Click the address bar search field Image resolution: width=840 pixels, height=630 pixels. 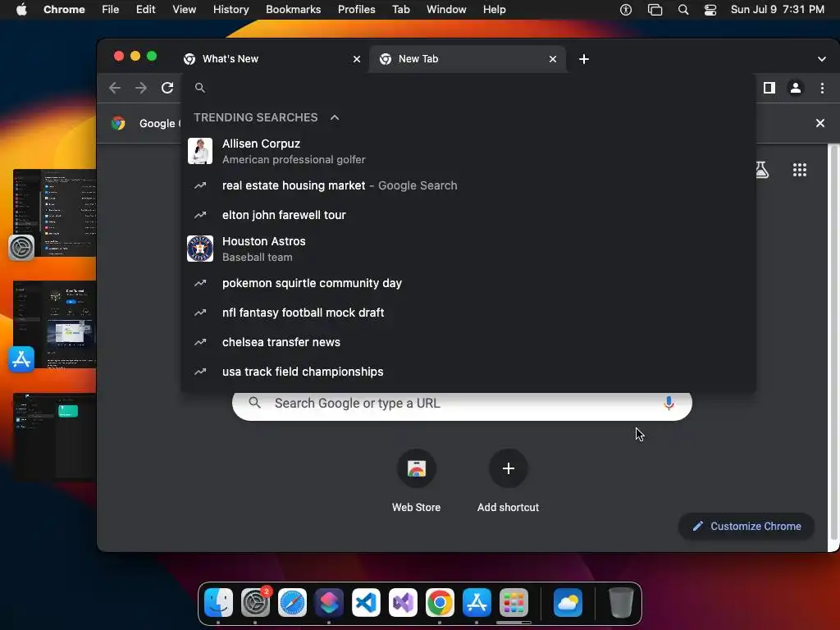pyautogui.click(x=468, y=88)
